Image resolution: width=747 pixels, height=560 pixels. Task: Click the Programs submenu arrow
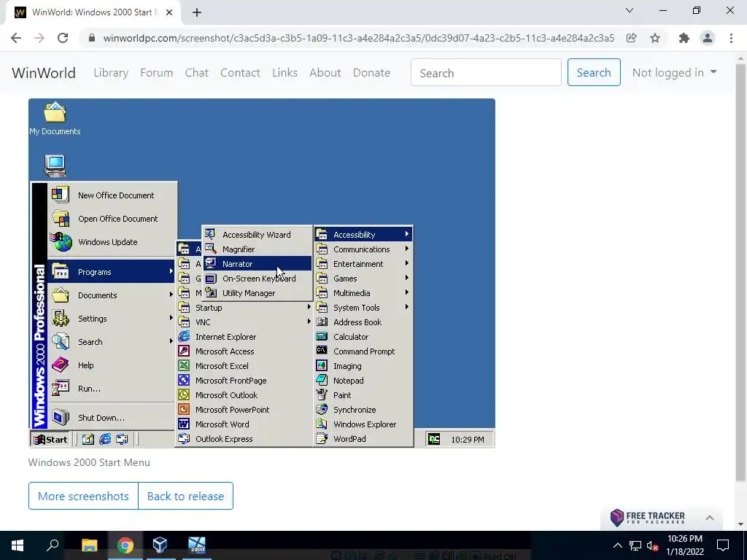(171, 271)
